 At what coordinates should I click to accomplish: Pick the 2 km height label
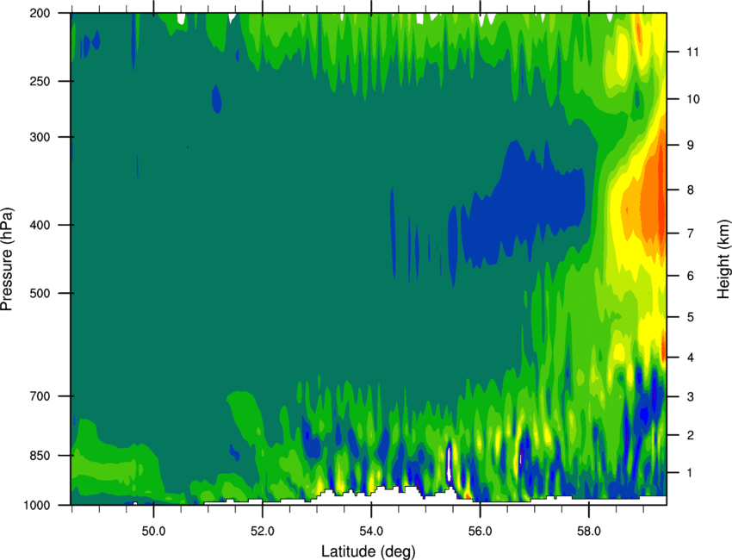point(690,435)
